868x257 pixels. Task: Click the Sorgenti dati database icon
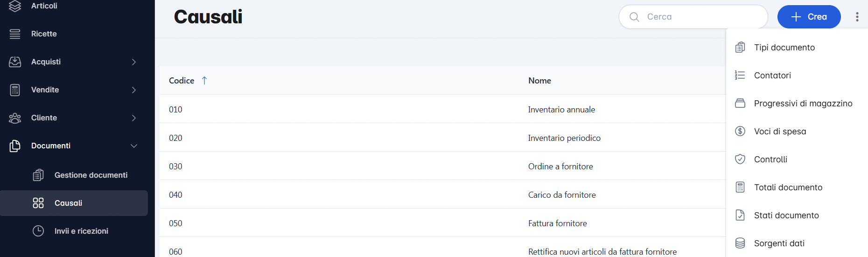click(x=740, y=243)
